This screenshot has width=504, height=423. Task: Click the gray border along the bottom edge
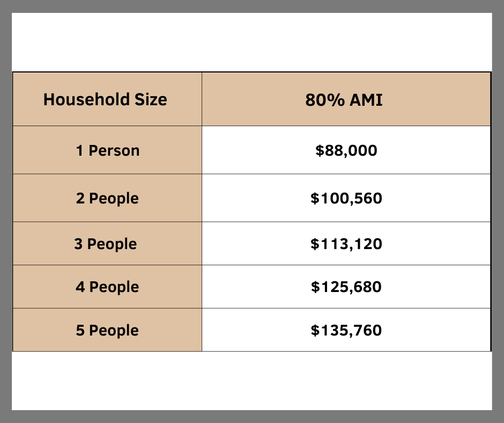tap(252, 417)
